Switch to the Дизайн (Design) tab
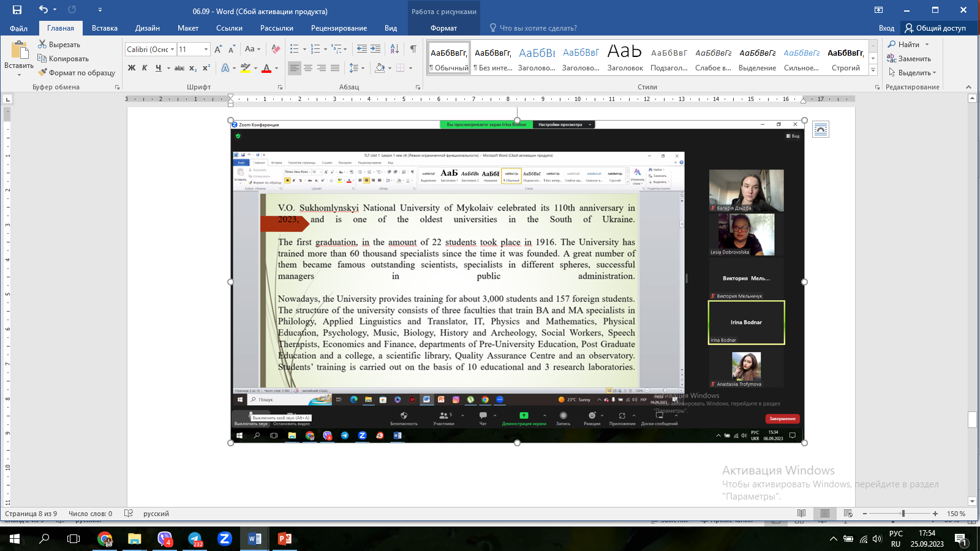980x551 pixels. [x=148, y=28]
